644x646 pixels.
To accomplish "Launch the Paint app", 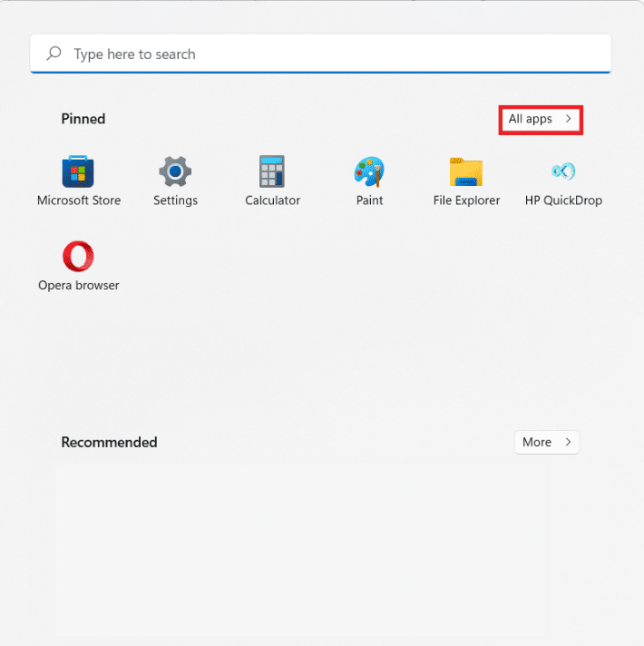I will pyautogui.click(x=369, y=181).
